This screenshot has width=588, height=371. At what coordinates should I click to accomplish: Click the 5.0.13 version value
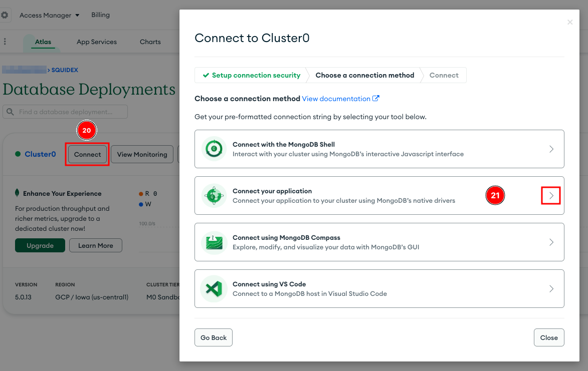pos(23,297)
